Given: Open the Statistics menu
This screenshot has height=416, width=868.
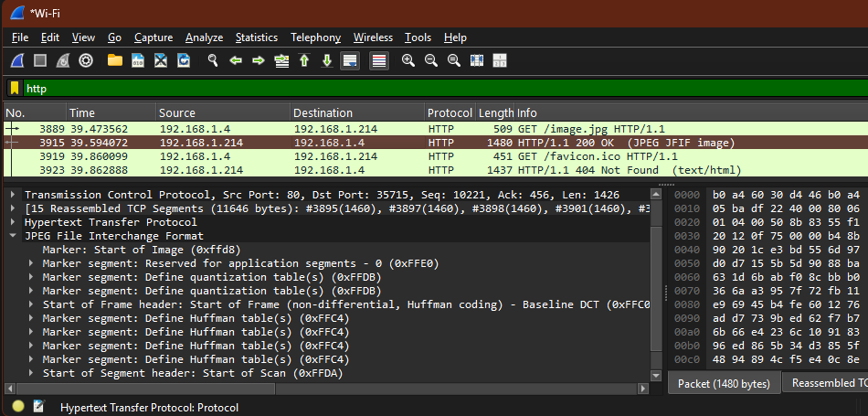Looking at the screenshot, I should [256, 37].
